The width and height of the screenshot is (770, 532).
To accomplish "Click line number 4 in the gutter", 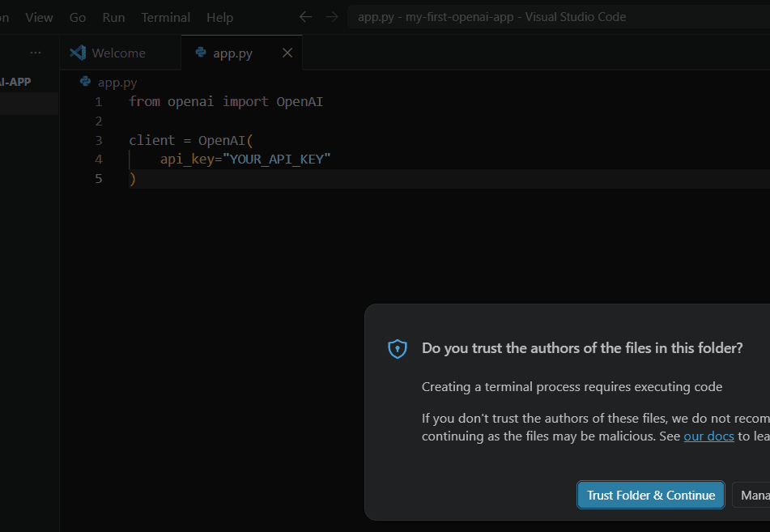I will [x=99, y=160].
